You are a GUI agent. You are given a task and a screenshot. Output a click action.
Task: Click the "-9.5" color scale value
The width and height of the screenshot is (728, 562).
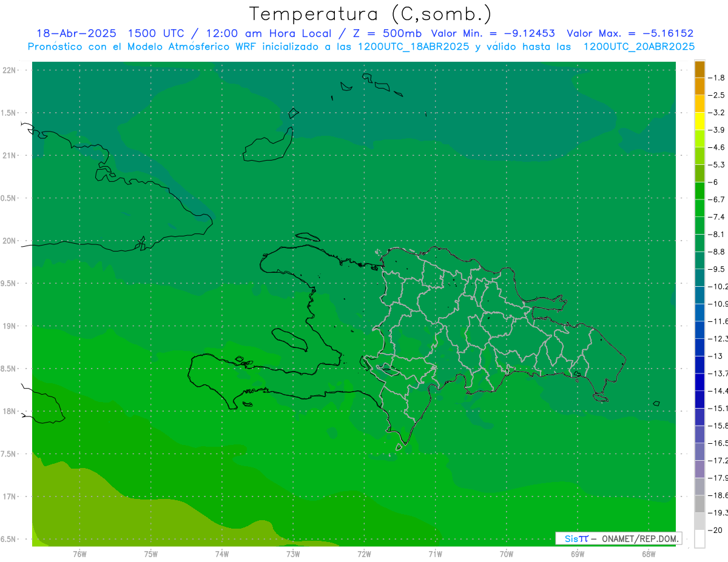(717, 269)
